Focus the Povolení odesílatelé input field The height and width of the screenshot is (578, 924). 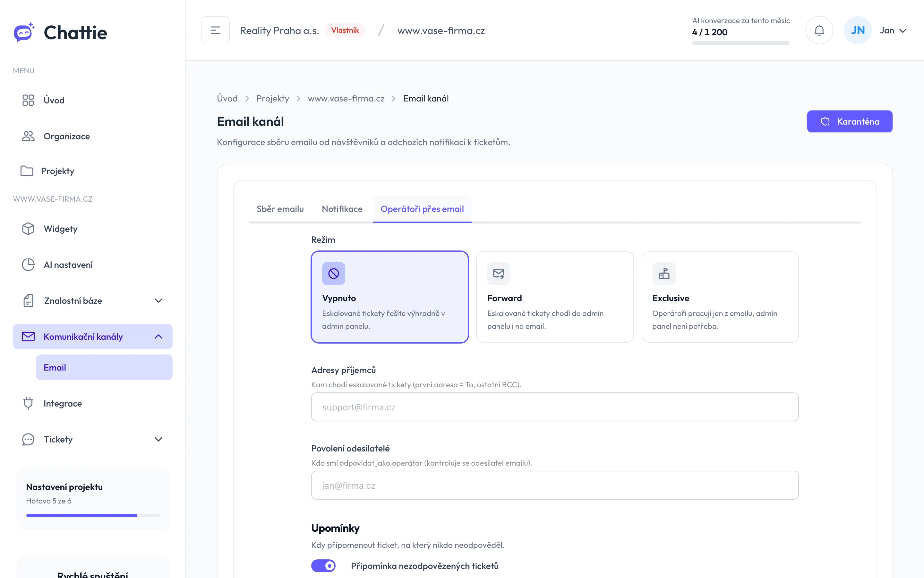pos(555,485)
